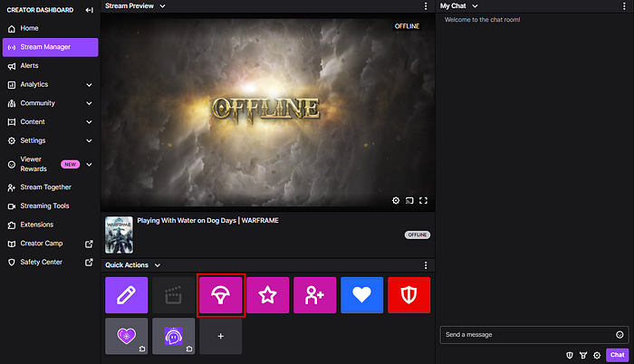Screen dimensions: 634x364
Task: Click the purple chat-face extension action
Action: (x=174, y=336)
